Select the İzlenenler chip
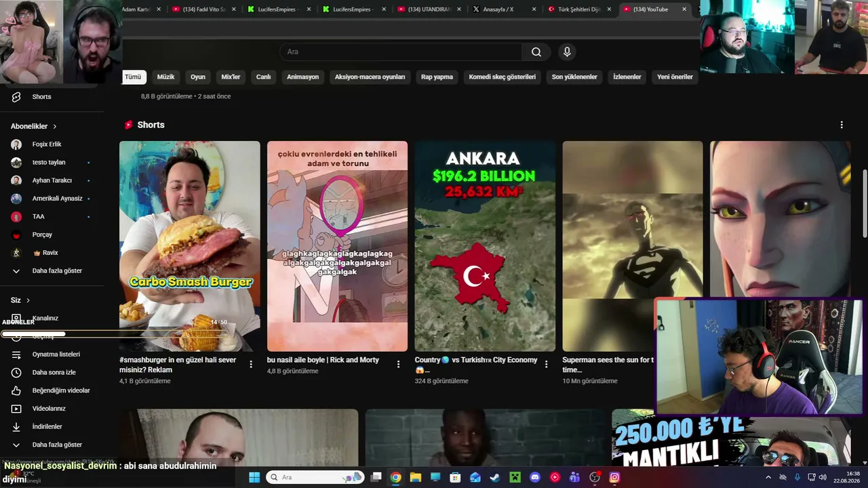868x488 pixels. click(627, 77)
